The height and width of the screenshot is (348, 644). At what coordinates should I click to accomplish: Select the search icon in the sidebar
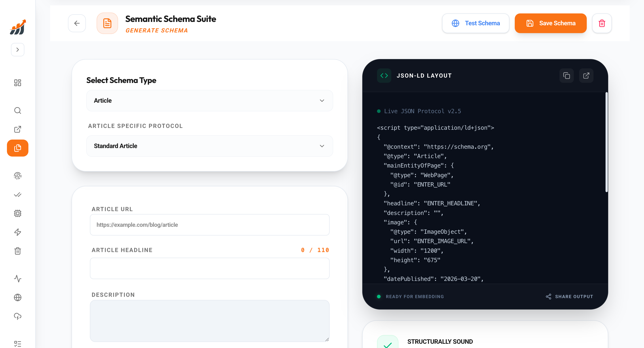coord(17,110)
